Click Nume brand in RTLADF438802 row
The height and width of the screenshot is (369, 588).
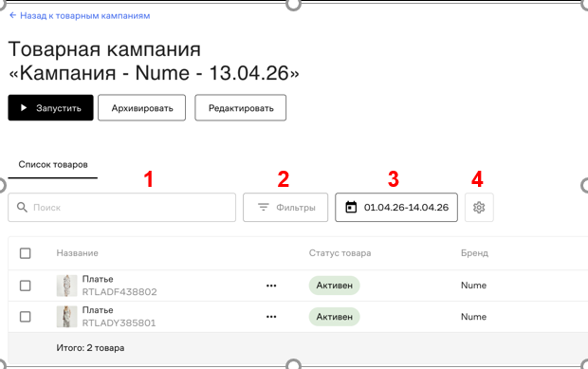pyautogui.click(x=473, y=286)
